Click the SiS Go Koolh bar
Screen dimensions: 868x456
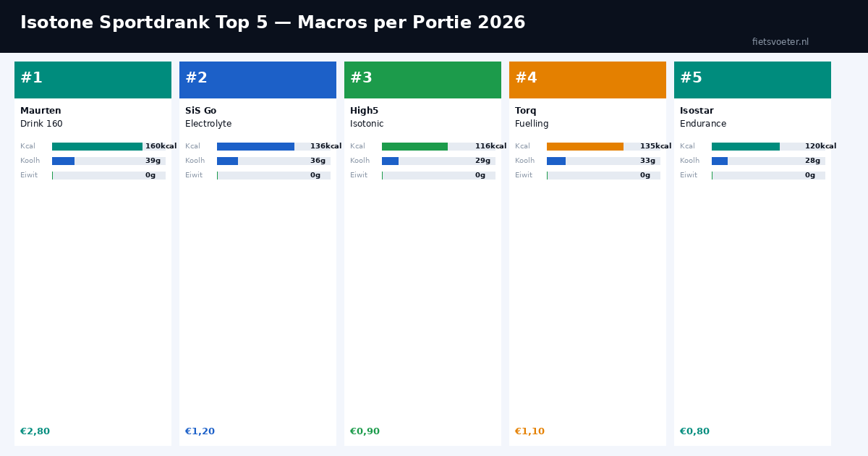273,161
